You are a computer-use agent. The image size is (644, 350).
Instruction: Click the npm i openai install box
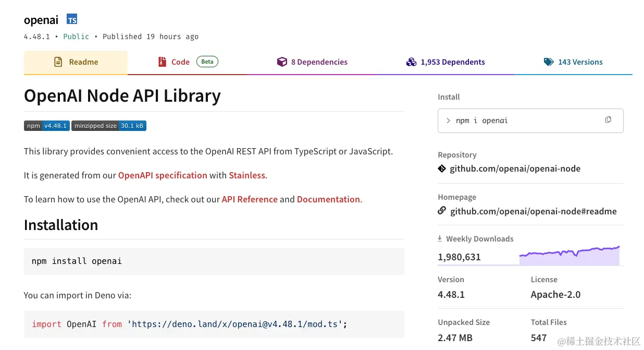tap(530, 120)
